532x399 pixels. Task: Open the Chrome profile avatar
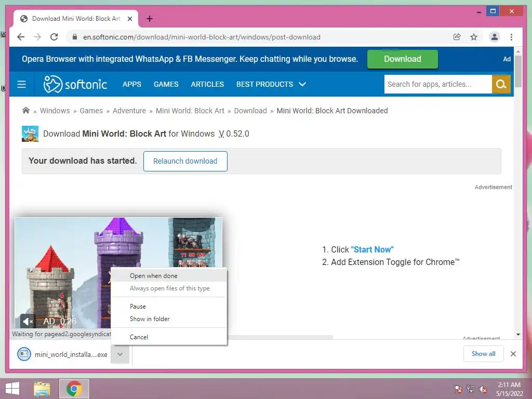[x=495, y=37]
